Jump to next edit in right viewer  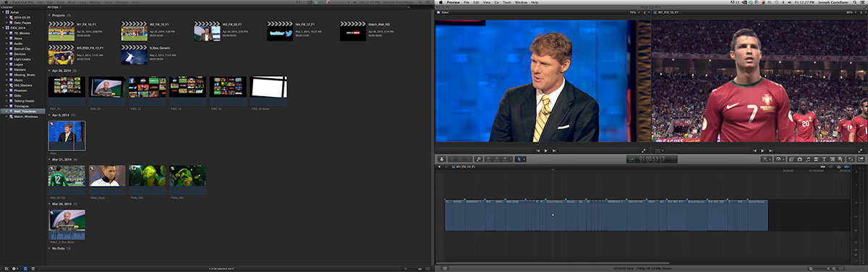771,150
